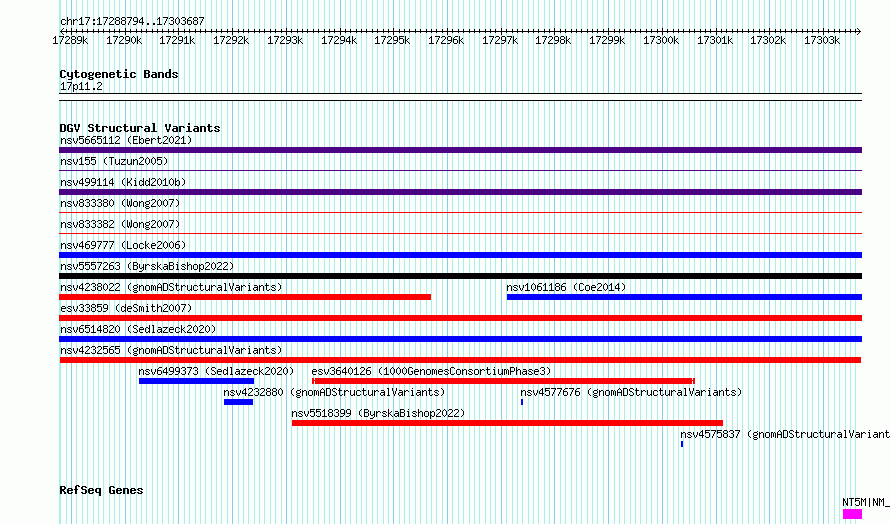Select the nsv1061186 (Coe2014) blue bar
This screenshot has height=524, width=890.
tap(685, 297)
